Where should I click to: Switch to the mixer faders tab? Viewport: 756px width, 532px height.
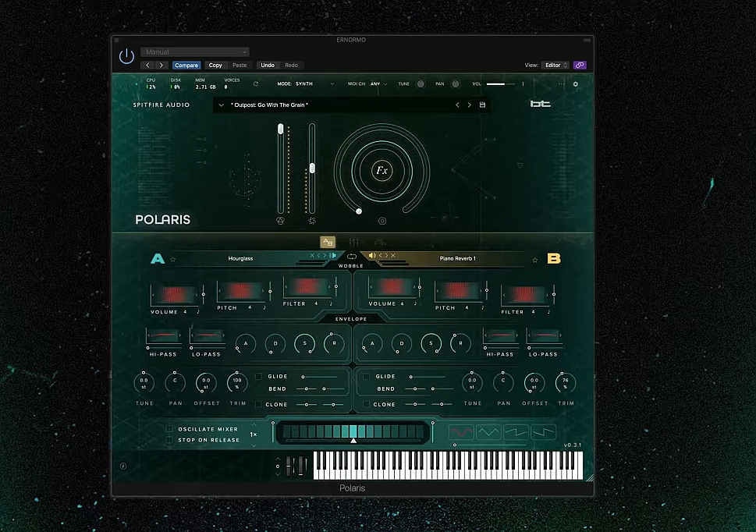point(353,242)
